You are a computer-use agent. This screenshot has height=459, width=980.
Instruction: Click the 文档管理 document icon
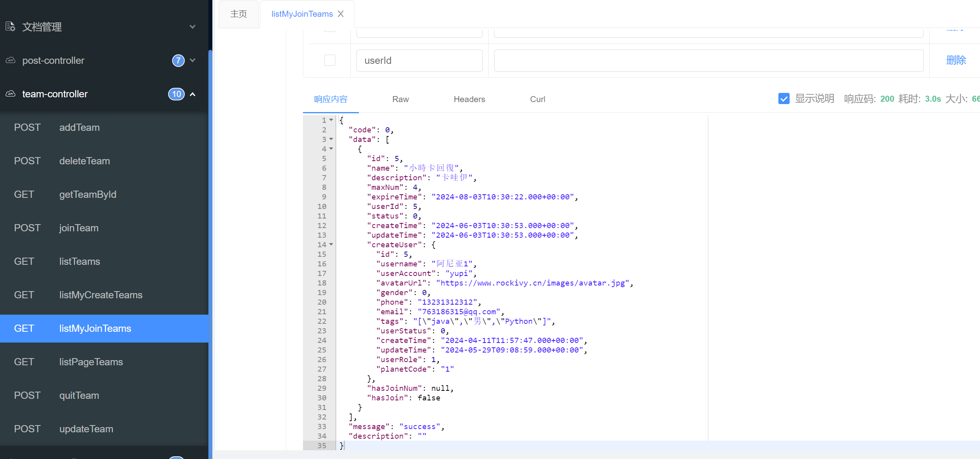click(x=10, y=27)
